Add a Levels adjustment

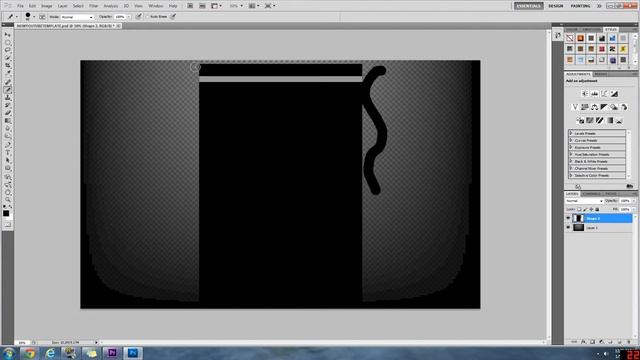pyautogui.click(x=595, y=93)
